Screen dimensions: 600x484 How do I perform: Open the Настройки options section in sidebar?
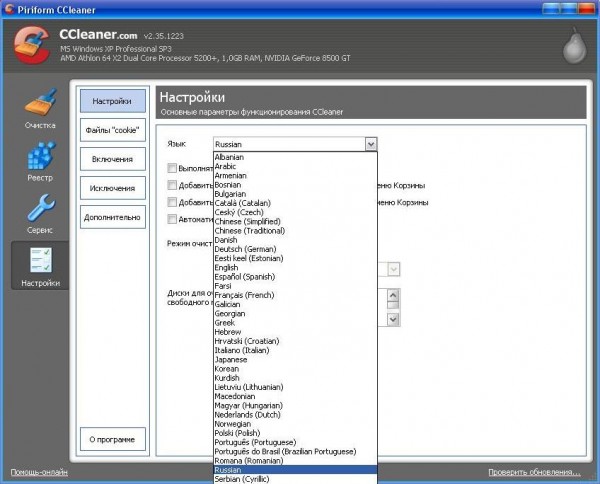(40, 266)
